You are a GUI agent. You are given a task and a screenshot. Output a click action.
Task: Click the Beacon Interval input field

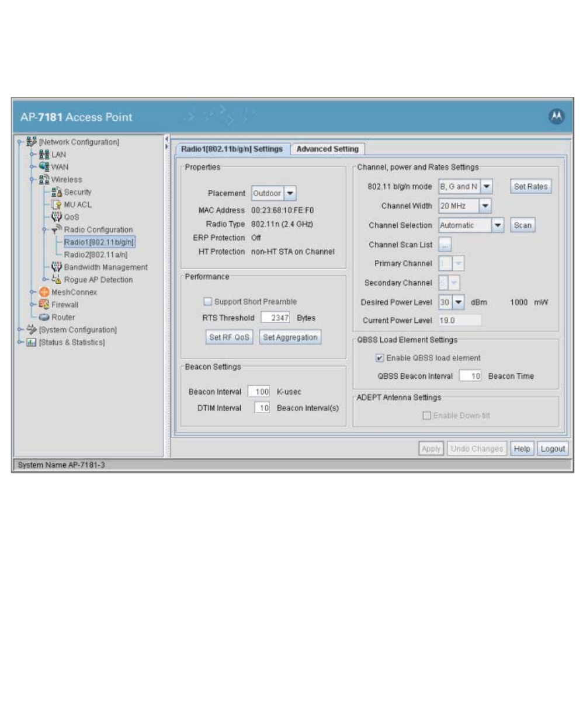click(259, 392)
